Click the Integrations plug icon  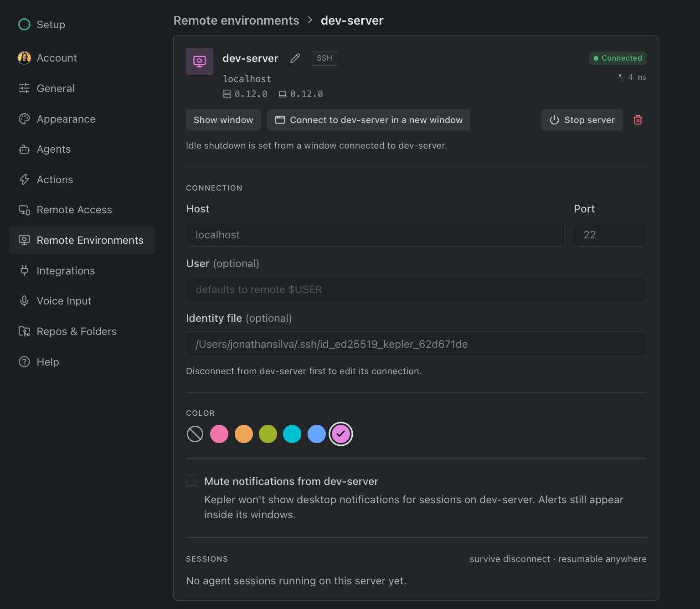click(x=24, y=271)
